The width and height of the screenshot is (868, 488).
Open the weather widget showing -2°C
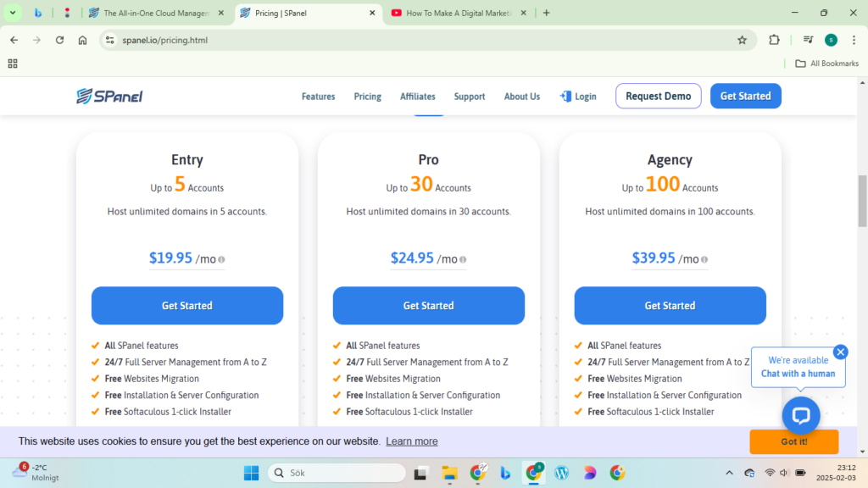tap(37, 473)
